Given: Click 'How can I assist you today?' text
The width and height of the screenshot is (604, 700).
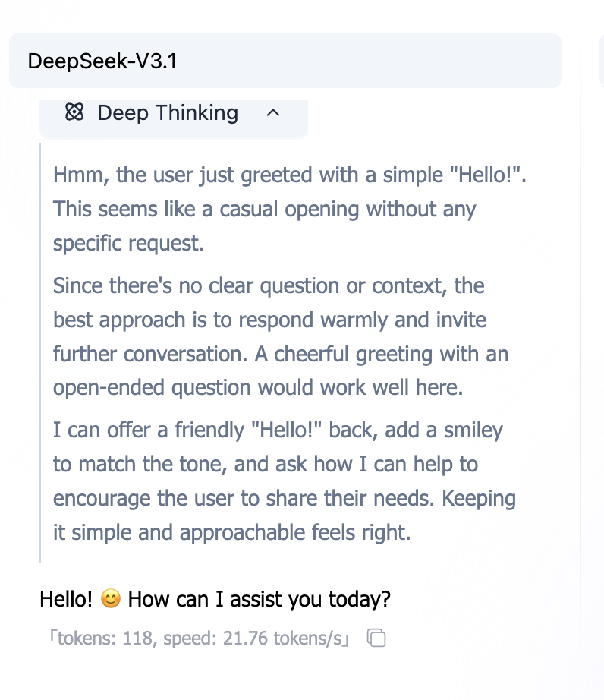Looking at the screenshot, I should coord(260,600).
